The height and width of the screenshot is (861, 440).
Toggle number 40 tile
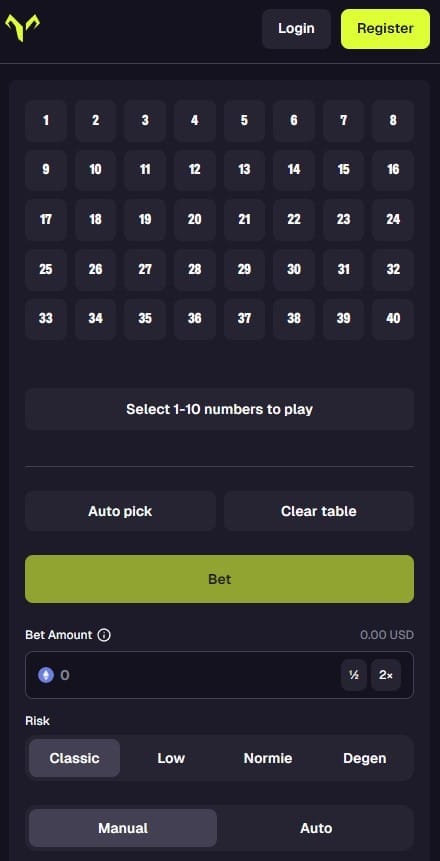[x=393, y=318]
